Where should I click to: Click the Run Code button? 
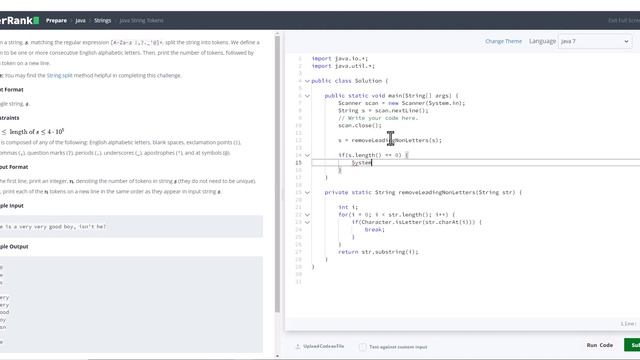(x=600, y=345)
